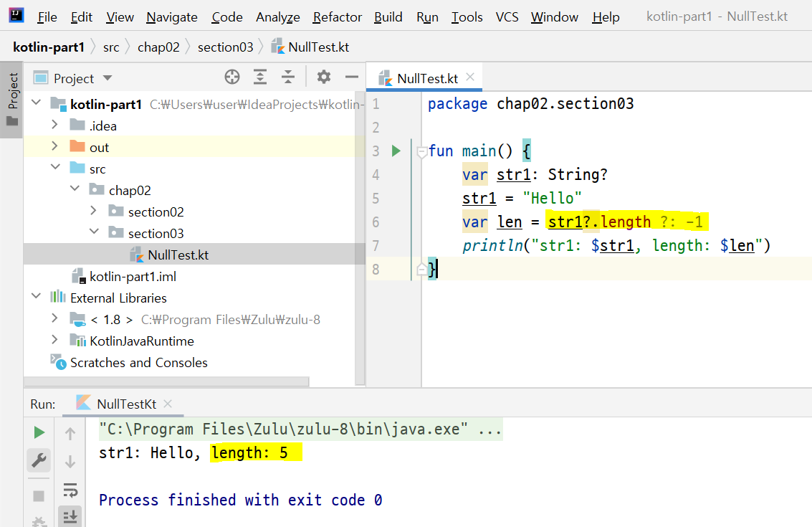Screen dimensions: 812x527
Task: Click NullTest.kt breadcrumb
Action: coord(310,47)
